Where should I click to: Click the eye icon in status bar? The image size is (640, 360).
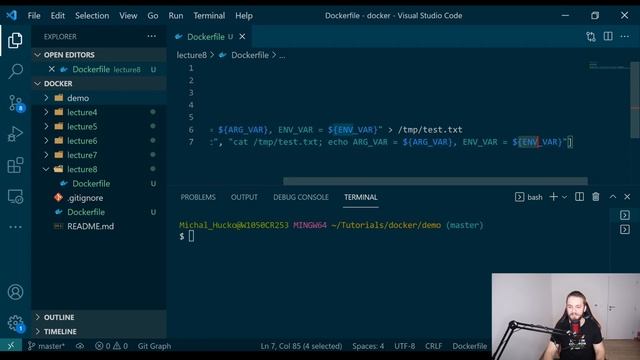tap(80, 346)
